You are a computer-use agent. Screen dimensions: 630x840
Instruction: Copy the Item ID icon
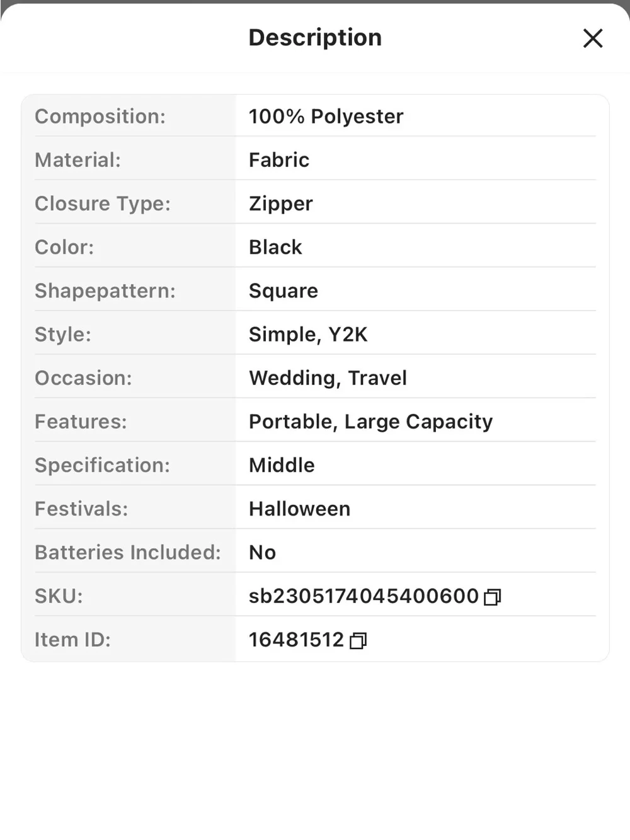(x=358, y=641)
